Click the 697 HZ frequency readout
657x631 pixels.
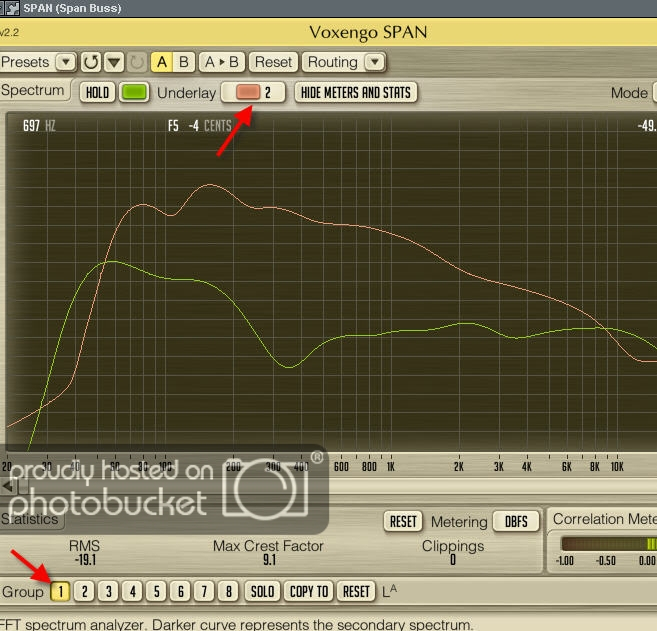(39, 126)
